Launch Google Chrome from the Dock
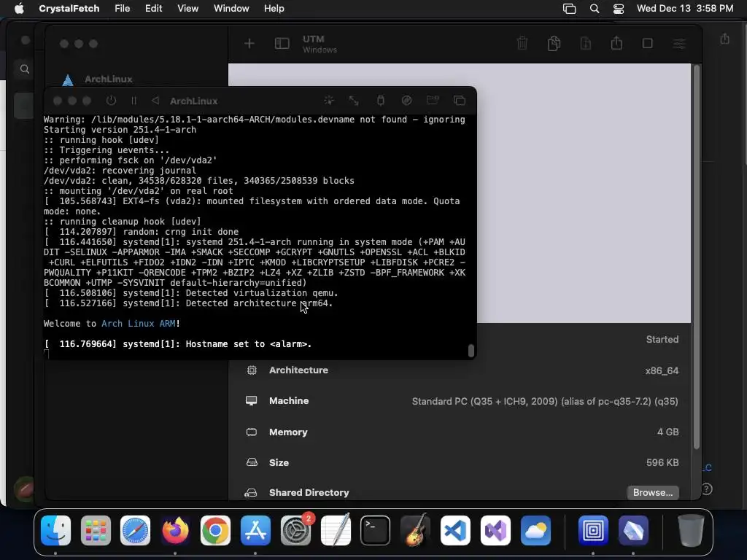747x560 pixels. pyautogui.click(x=215, y=530)
